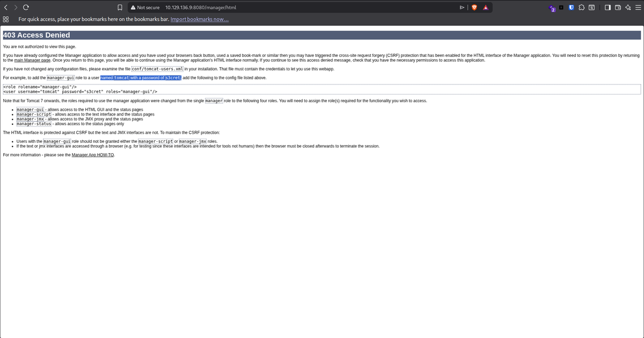Image resolution: width=644 pixels, height=338 pixels.
Task: Toggle the browser sidebar panel
Action: point(607,8)
